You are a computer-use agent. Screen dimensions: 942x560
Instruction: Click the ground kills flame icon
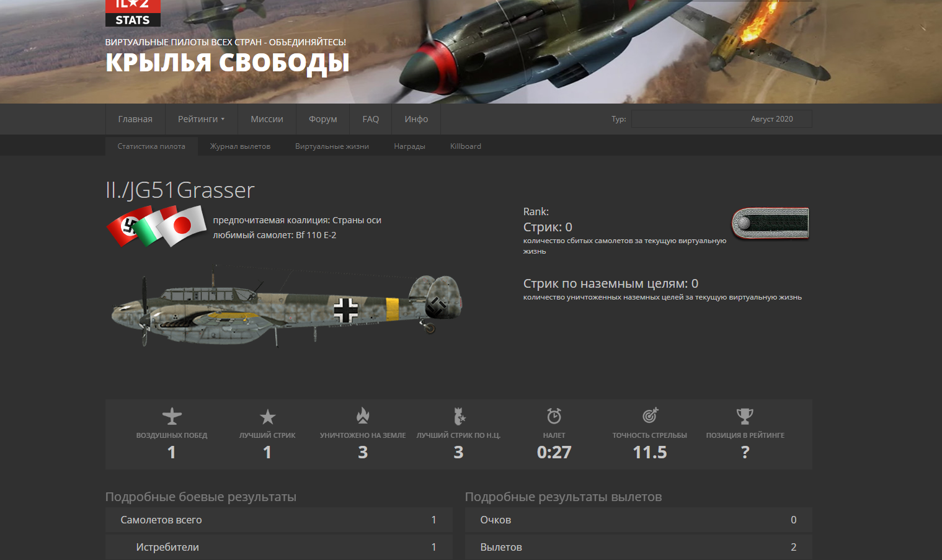point(363,416)
